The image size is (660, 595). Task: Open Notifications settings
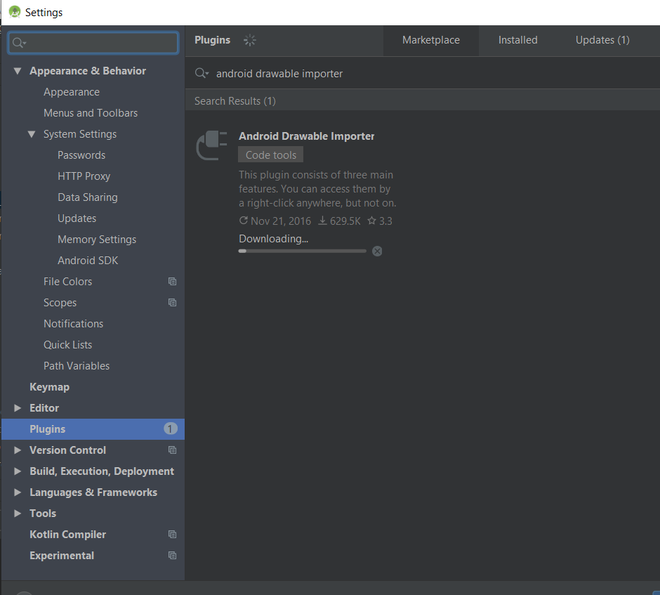pyautogui.click(x=73, y=323)
